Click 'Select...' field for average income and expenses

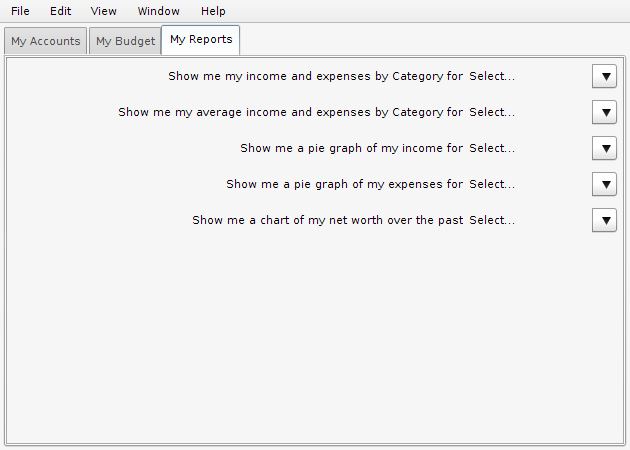(x=492, y=112)
